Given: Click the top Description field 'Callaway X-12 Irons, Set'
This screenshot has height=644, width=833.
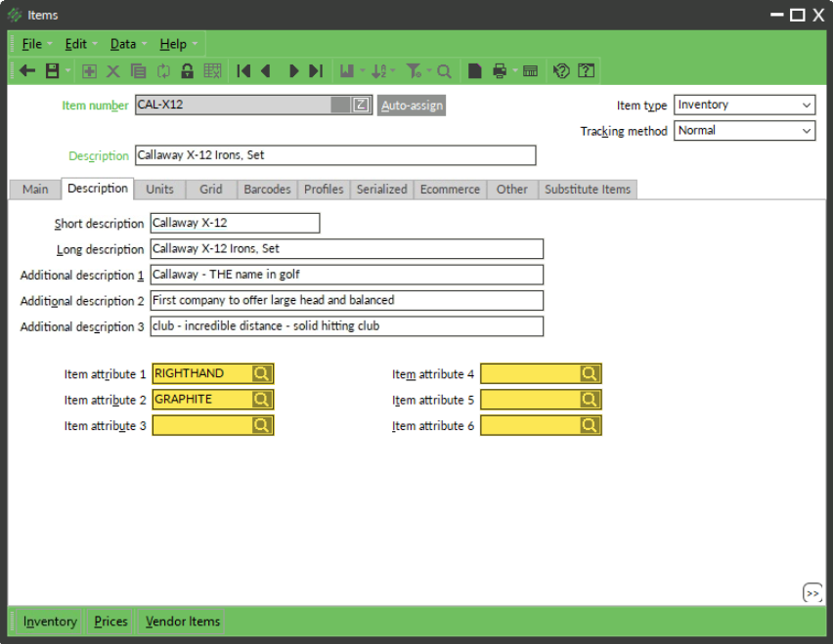Looking at the screenshot, I should (x=335, y=155).
